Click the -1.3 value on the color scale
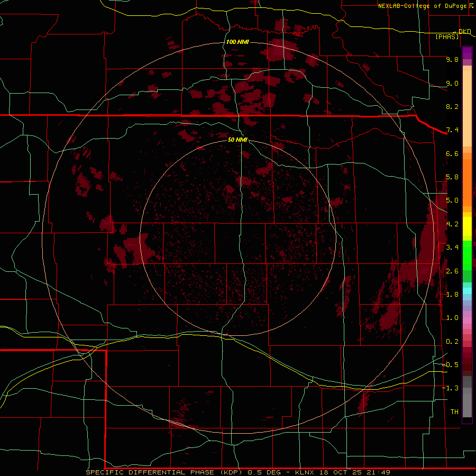This screenshot has height=476, width=476. [451, 388]
